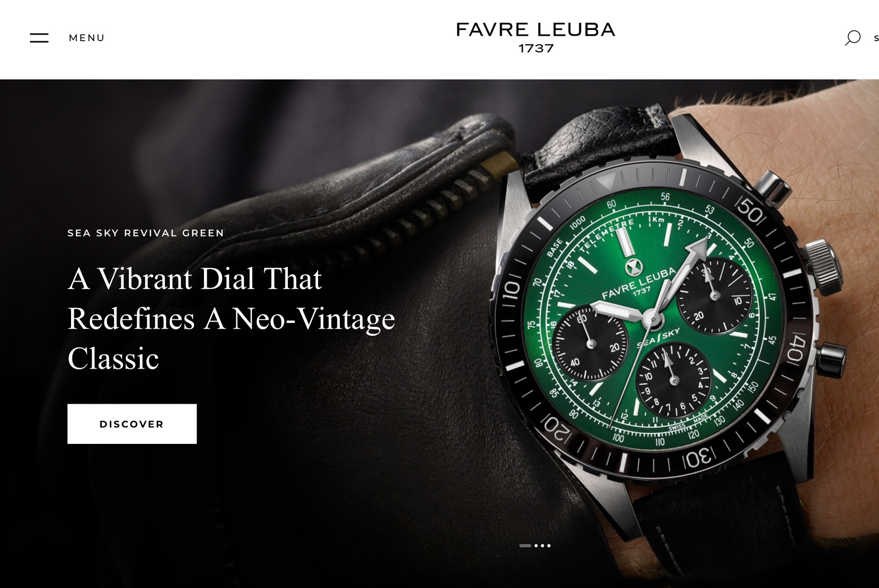This screenshot has height=588, width=879.
Task: Go home via the FAVRE LEUBA logo
Action: click(535, 30)
